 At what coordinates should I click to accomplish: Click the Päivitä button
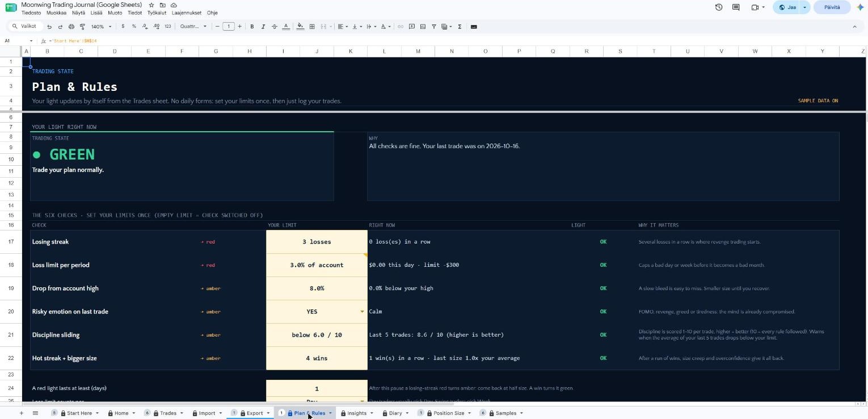pos(832,7)
